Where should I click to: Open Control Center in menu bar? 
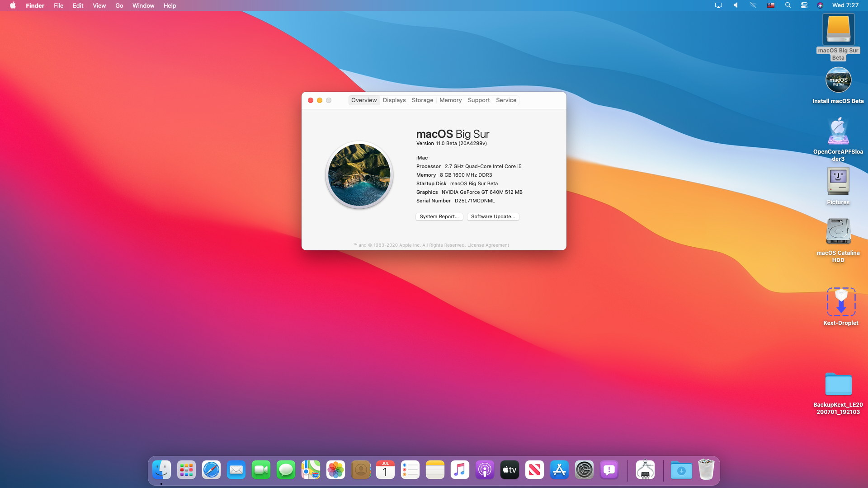click(804, 5)
